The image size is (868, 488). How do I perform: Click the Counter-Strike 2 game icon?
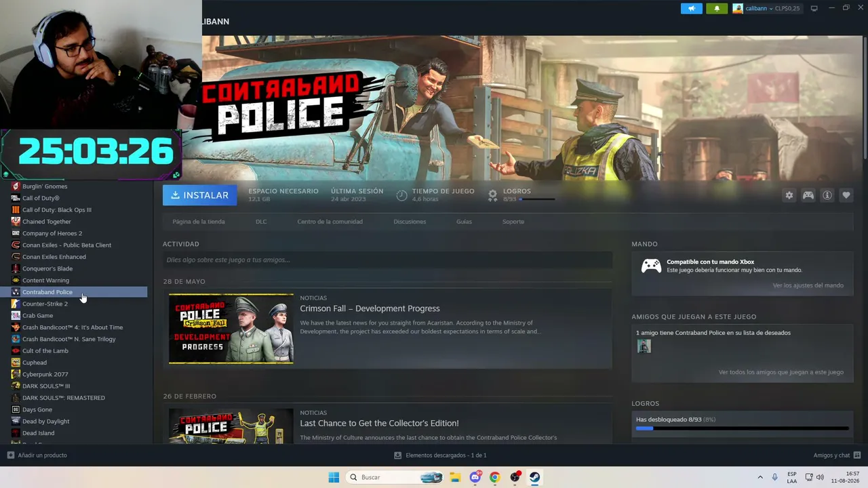[x=16, y=304]
